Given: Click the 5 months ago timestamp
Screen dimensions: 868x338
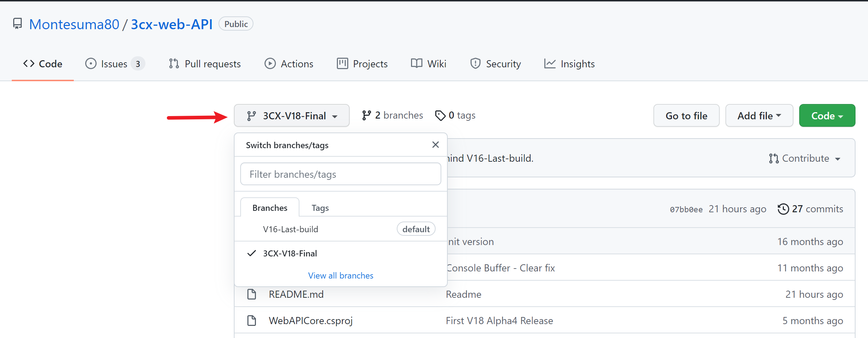Looking at the screenshot, I should (813, 321).
